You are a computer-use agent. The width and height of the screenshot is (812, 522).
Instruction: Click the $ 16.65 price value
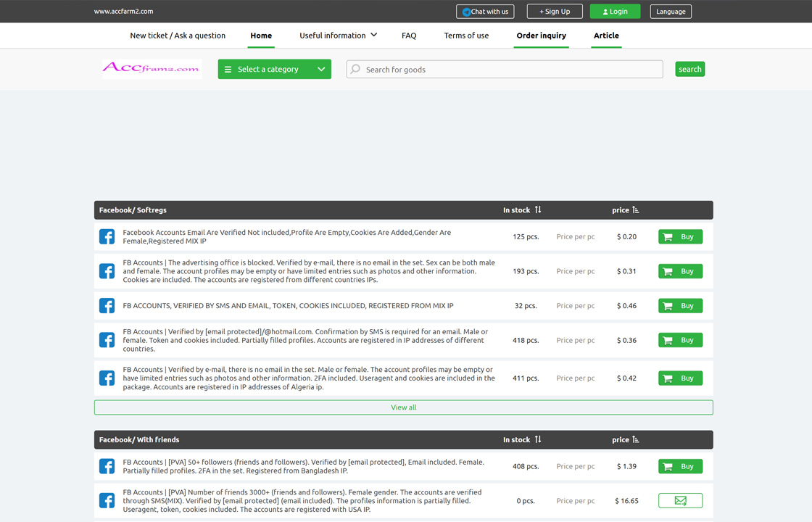pos(626,501)
